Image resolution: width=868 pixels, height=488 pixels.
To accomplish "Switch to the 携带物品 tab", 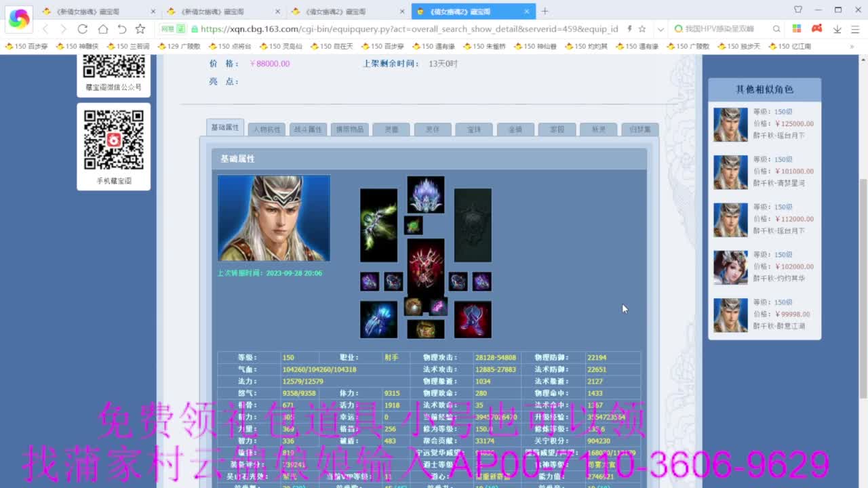I will click(x=349, y=129).
